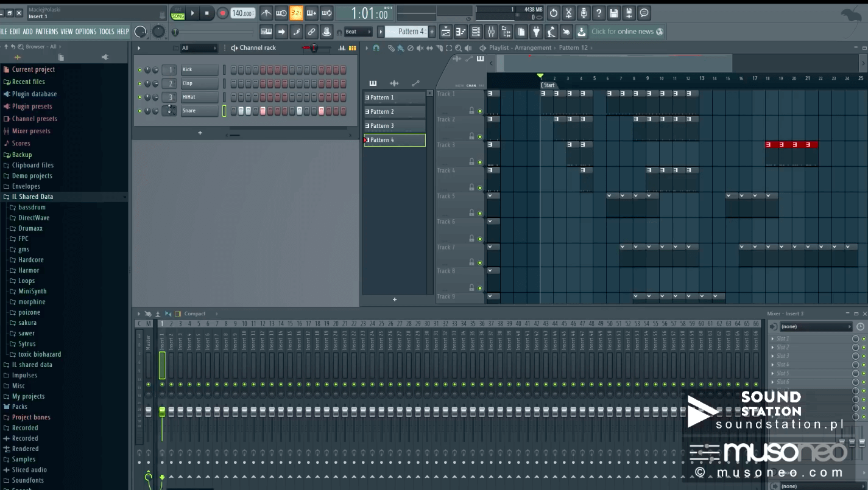This screenshot has height=490, width=868.
Task: Open the HELP menu
Action: point(122,32)
